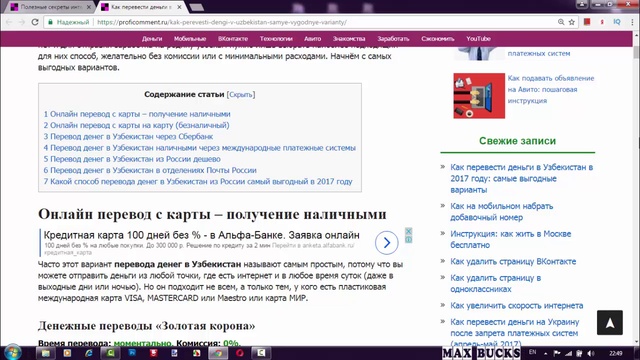This screenshot has width=640, height=360.
Task: Open the "Мобильные" menu item
Action: click(190, 39)
